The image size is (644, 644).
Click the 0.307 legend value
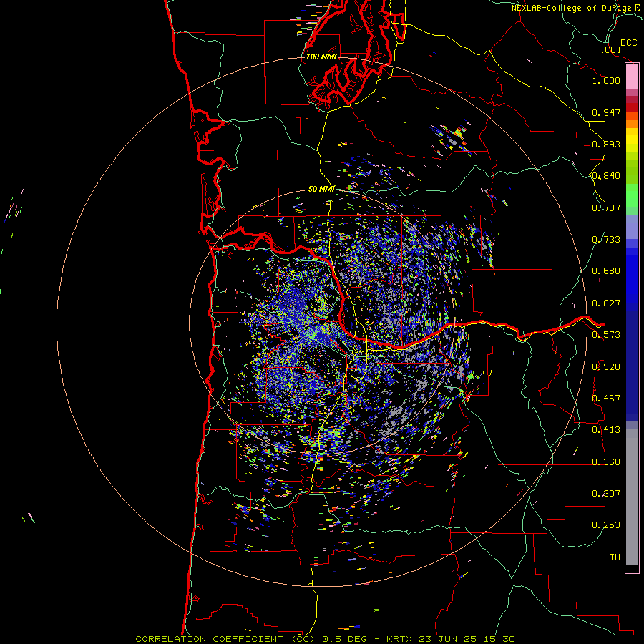606,494
